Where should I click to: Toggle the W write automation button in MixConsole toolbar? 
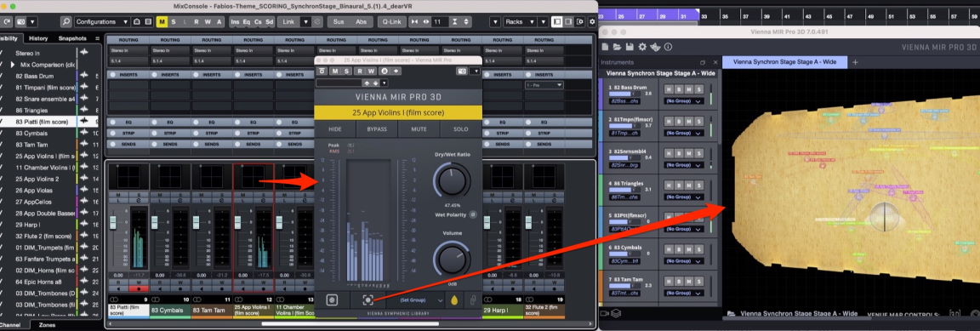tap(208, 22)
